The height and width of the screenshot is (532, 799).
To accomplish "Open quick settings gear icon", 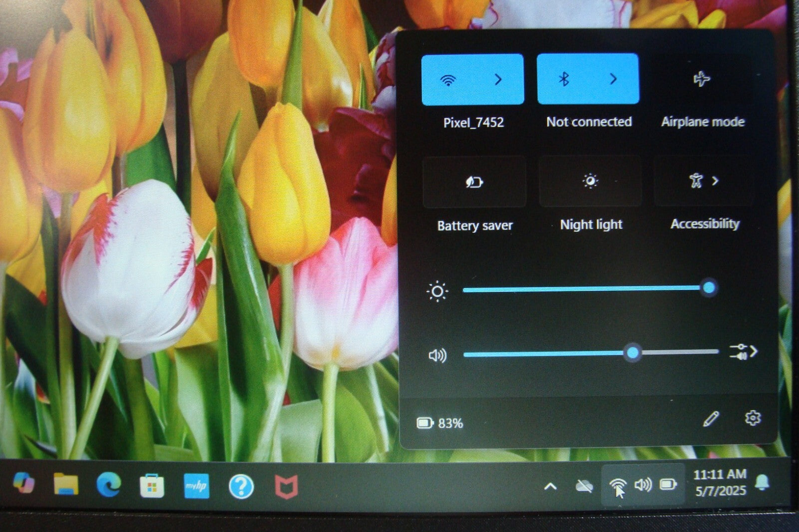I will click(753, 418).
